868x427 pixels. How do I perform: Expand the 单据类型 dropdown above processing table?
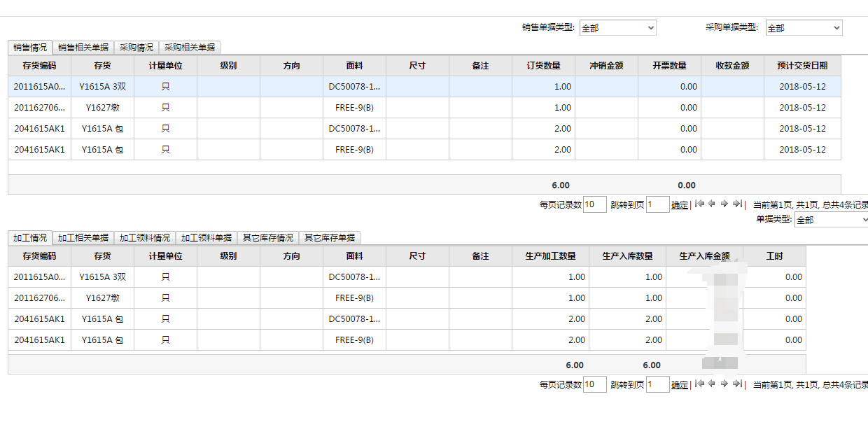tap(832, 220)
